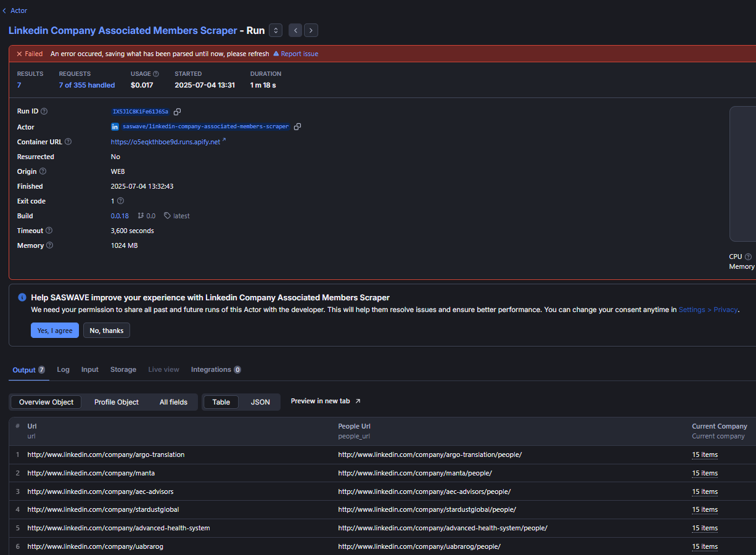Click the Current Company column header
Image resolution: width=756 pixels, height=555 pixels.
click(720, 426)
